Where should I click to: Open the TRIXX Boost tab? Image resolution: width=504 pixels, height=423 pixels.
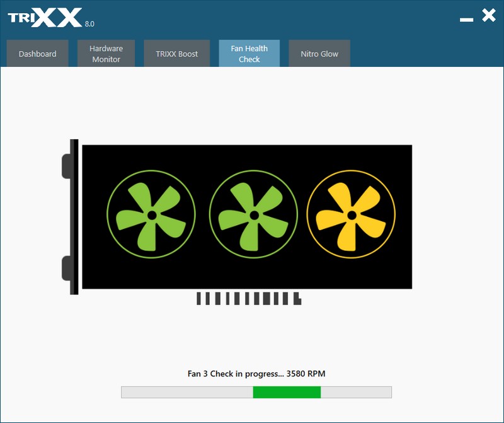tap(177, 54)
